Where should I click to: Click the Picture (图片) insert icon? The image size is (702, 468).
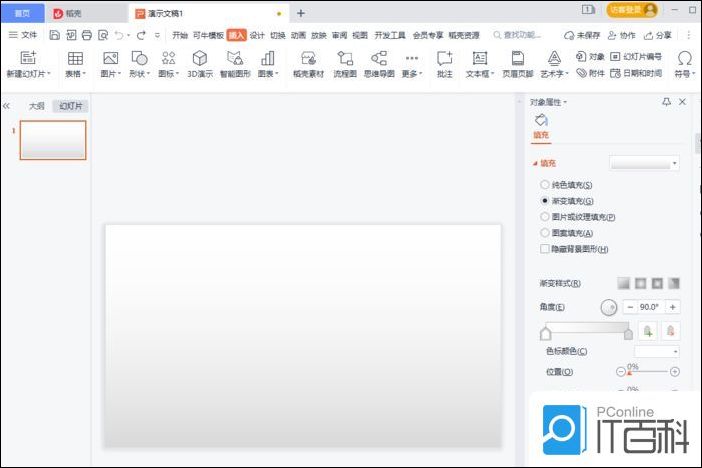[x=110, y=58]
